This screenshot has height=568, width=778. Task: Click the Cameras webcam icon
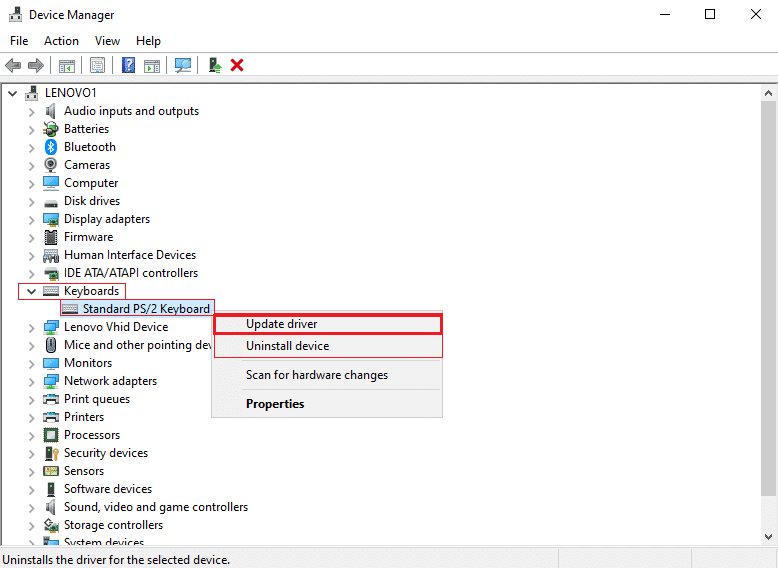[51, 165]
